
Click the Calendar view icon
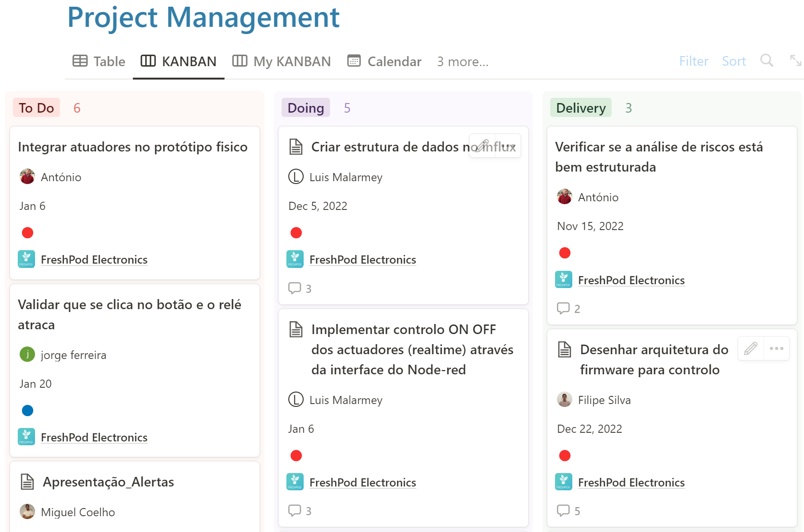click(x=354, y=61)
